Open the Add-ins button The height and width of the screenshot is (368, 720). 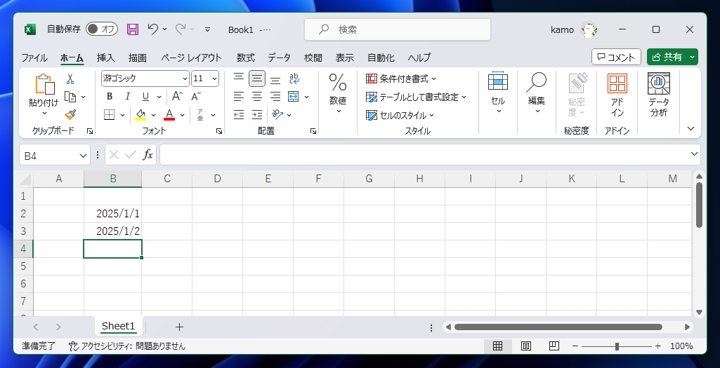[617, 96]
